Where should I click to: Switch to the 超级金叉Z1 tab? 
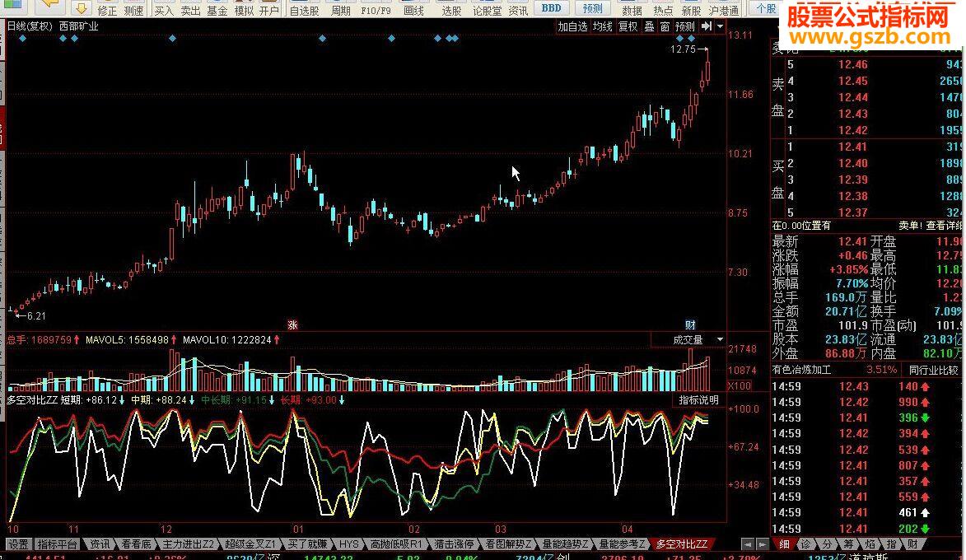click(250, 544)
